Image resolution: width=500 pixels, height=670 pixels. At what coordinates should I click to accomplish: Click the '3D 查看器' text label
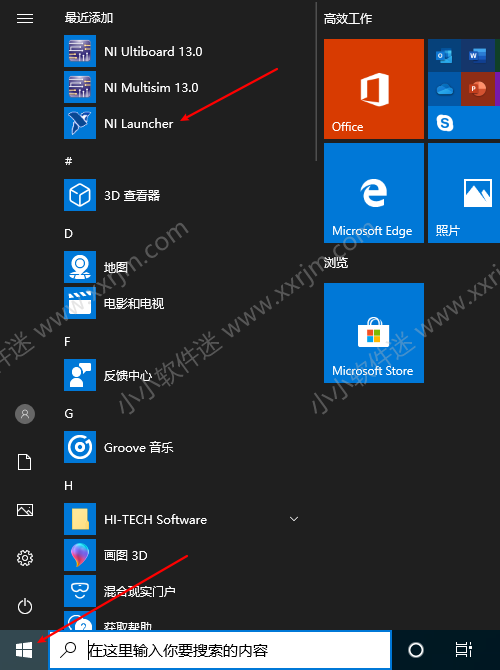point(132,195)
